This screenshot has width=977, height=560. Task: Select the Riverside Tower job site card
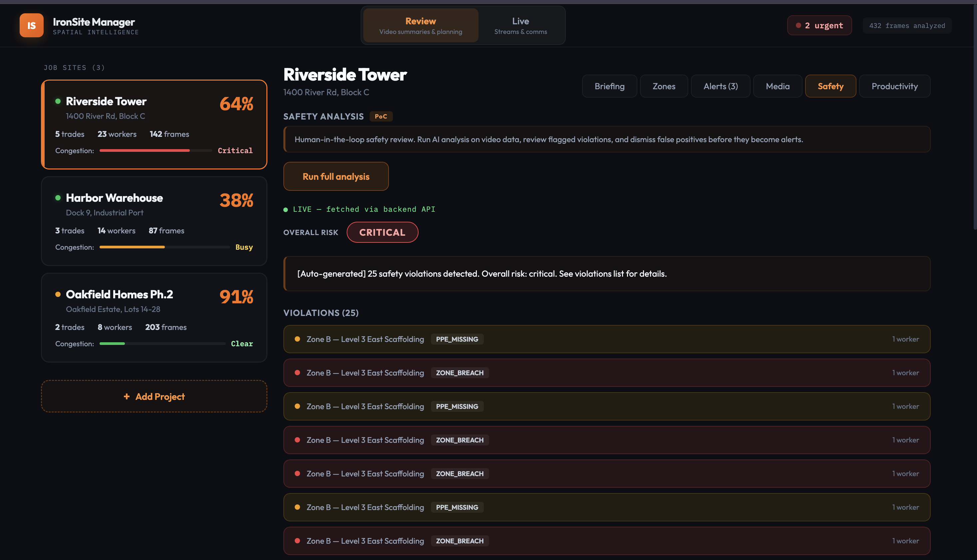154,124
